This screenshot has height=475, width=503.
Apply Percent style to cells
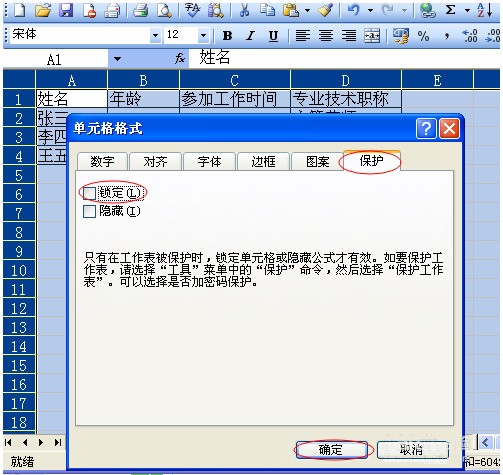tap(423, 35)
